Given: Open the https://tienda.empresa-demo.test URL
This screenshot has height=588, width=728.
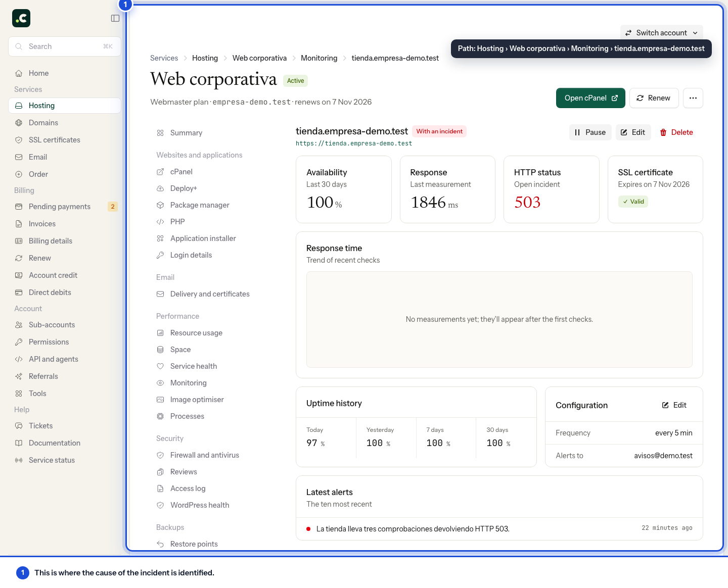Looking at the screenshot, I should pyautogui.click(x=354, y=143).
